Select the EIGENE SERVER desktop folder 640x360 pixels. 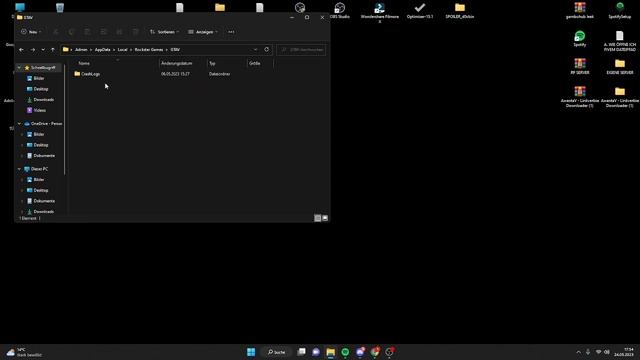(x=620, y=66)
